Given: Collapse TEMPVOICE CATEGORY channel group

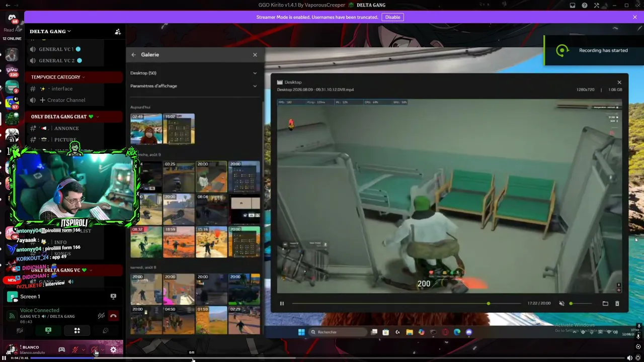Looking at the screenshot, I should pos(58,77).
